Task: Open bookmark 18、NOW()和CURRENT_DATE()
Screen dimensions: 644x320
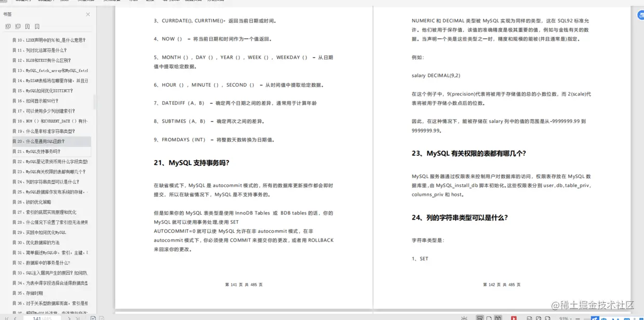Action: click(x=51, y=121)
